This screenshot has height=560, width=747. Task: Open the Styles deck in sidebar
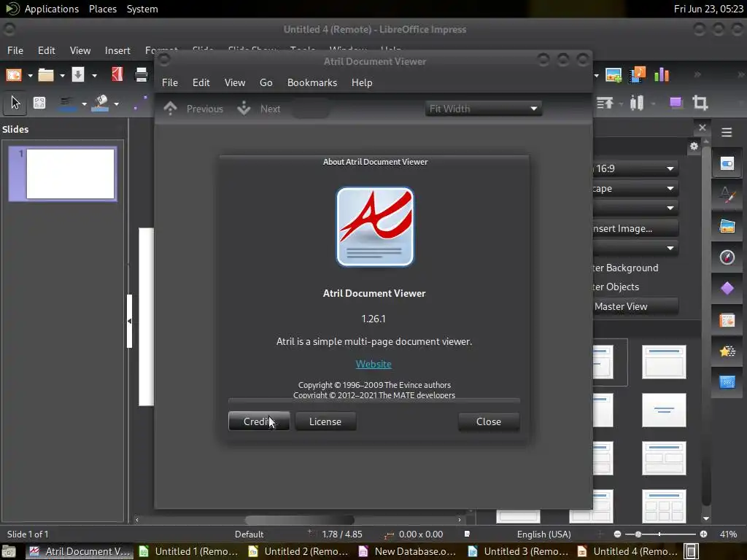click(x=727, y=195)
